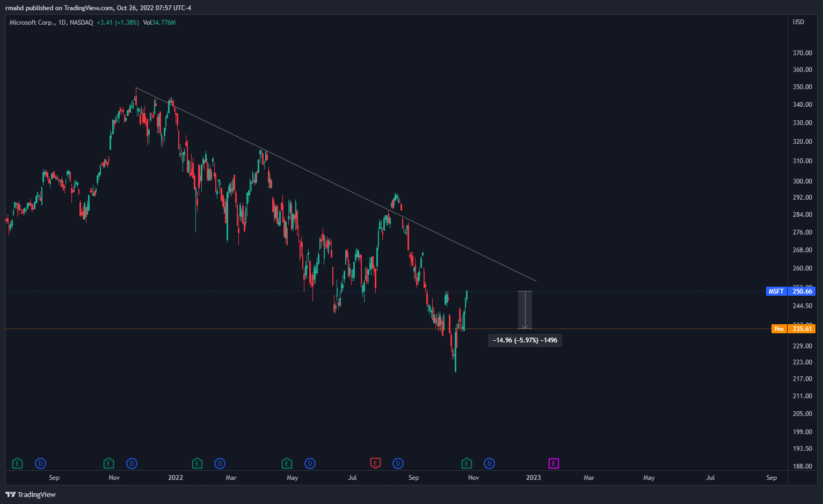823x504 pixels.
Task: Click the Microsoft Corp. symbol title
Action: point(32,23)
